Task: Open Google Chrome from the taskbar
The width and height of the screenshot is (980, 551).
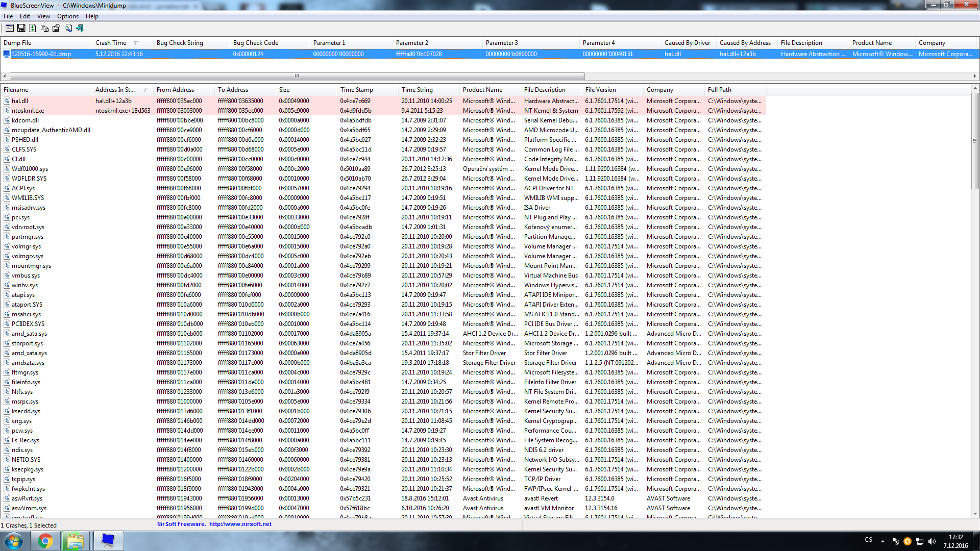Action: [x=45, y=541]
